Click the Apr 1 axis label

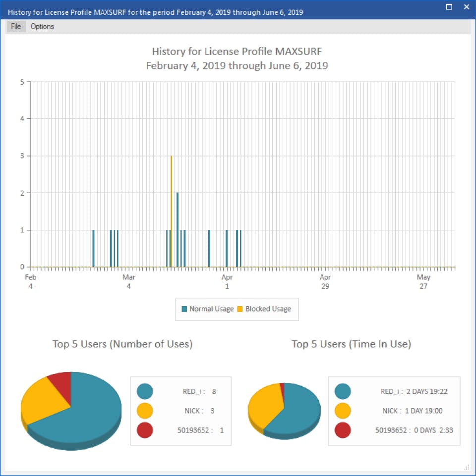pyautogui.click(x=227, y=281)
